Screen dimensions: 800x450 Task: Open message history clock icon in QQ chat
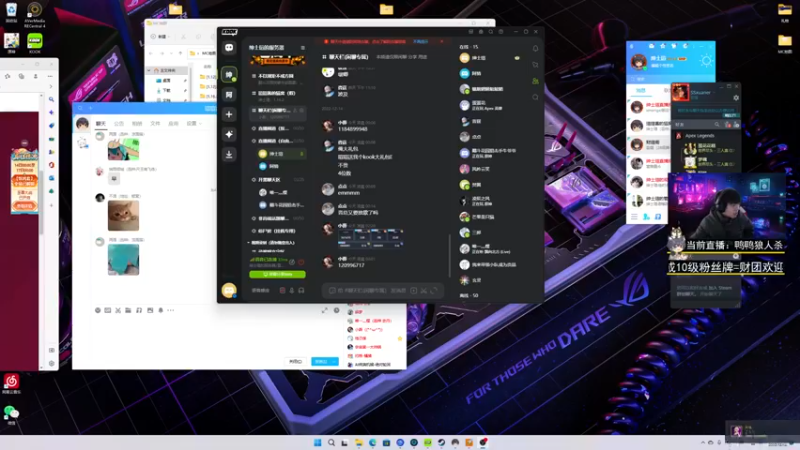(x=336, y=310)
